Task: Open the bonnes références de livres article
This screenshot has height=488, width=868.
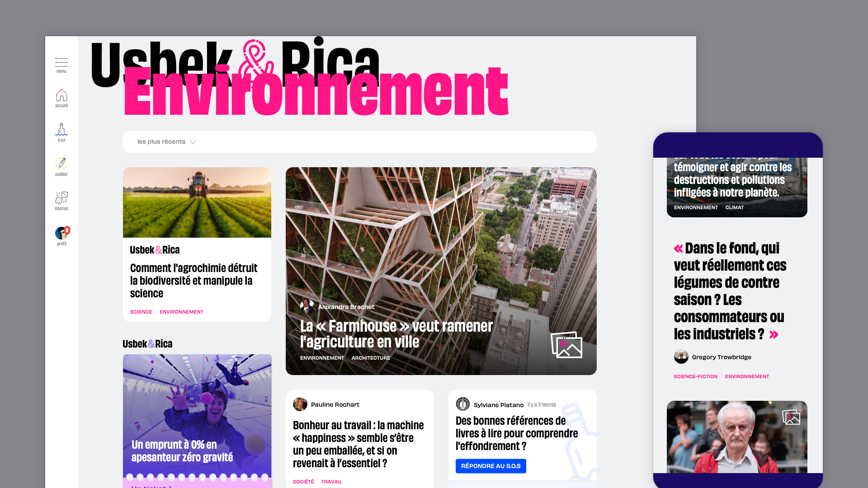Action: [x=517, y=433]
